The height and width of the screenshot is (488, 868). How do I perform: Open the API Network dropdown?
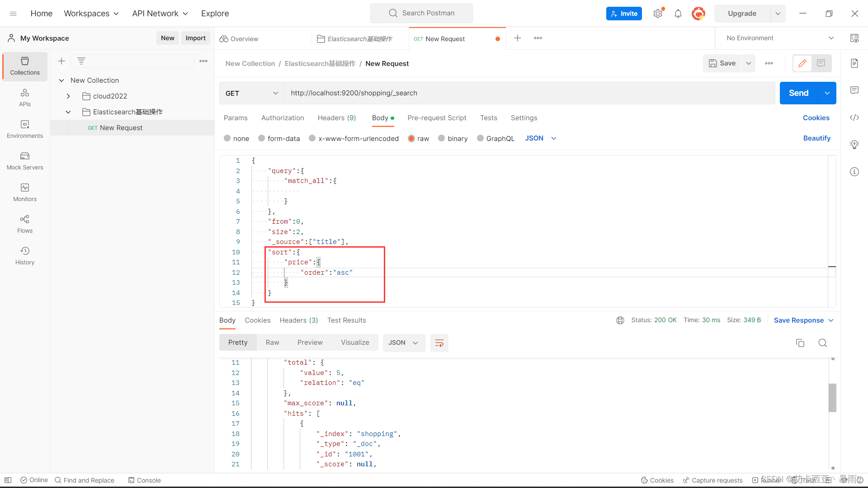160,14
